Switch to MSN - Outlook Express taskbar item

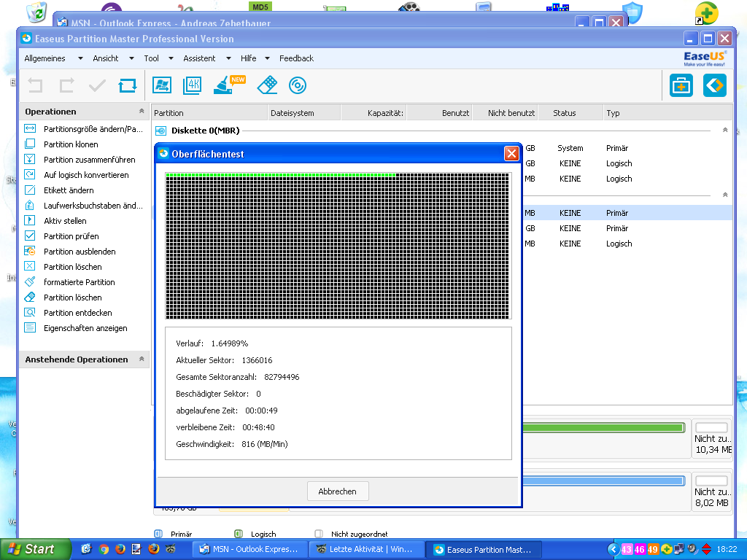[249, 549]
